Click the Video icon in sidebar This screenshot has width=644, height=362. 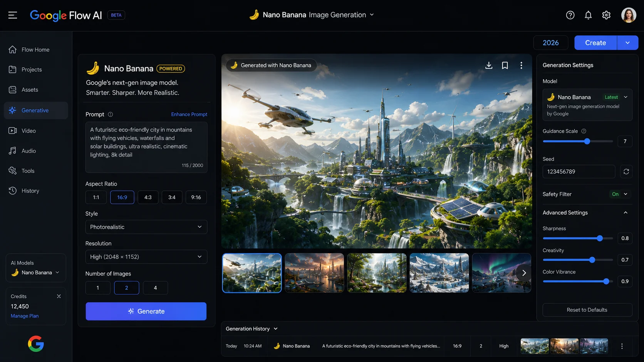(x=13, y=131)
